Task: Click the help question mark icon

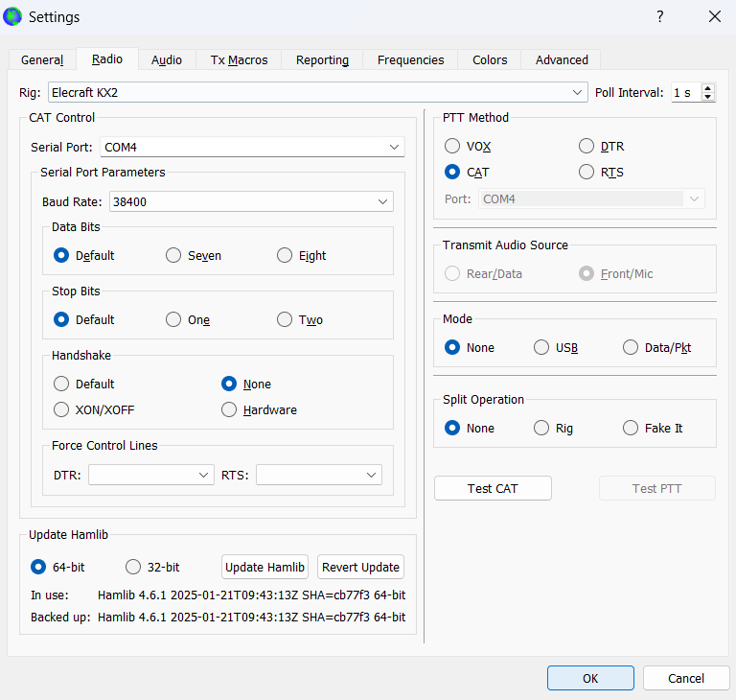Action: click(x=659, y=16)
